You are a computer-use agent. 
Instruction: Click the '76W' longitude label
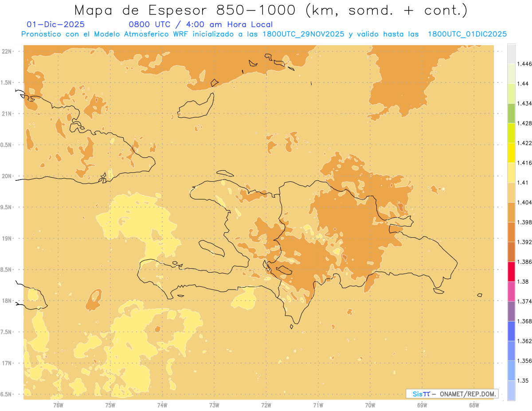(59, 405)
